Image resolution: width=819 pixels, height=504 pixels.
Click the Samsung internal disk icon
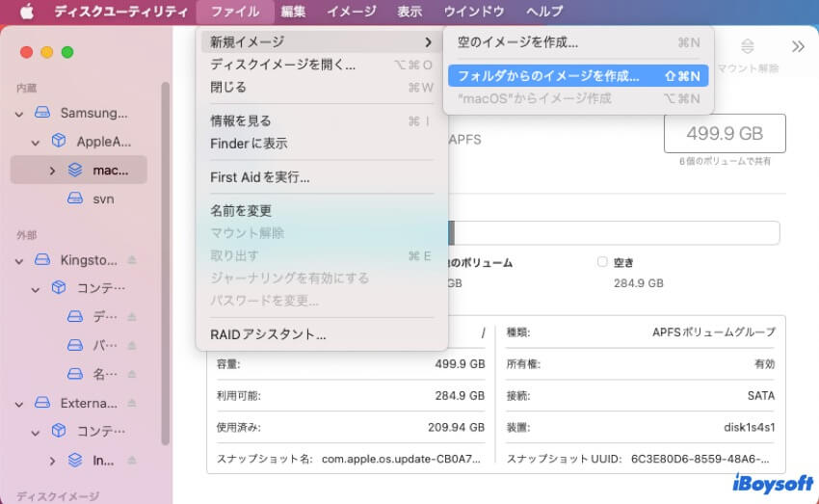tap(42, 113)
